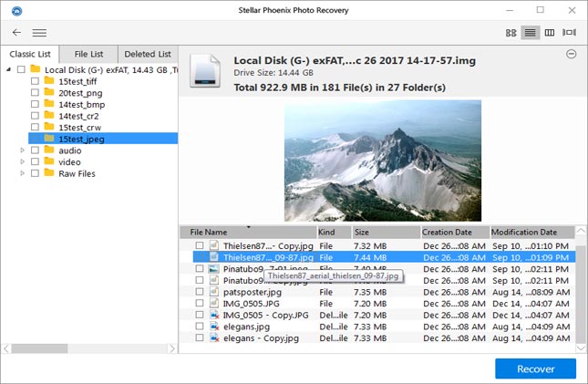The image size is (588, 384).
Task: Click the deleted file icon of elegans.jpg
Action: (214, 327)
